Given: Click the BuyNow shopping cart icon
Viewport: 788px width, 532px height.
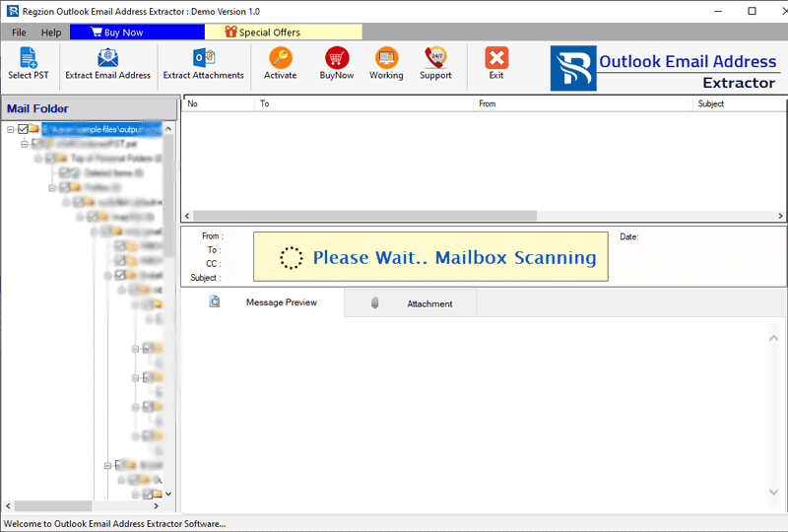Looking at the screenshot, I should [x=337, y=57].
